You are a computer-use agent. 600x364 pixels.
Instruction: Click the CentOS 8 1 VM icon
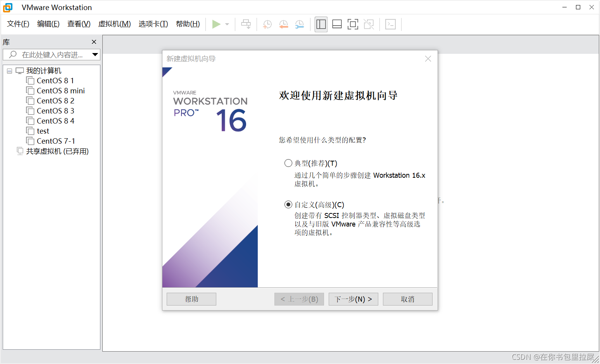tap(30, 81)
